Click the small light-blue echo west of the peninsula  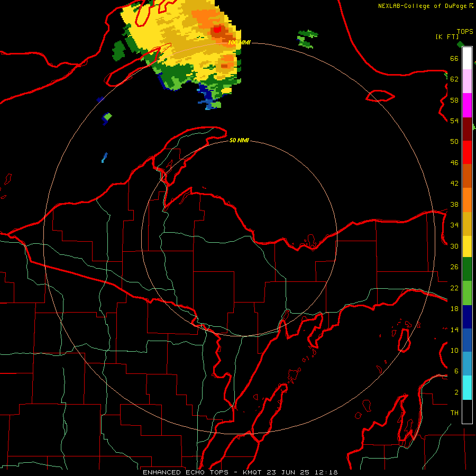tap(104, 158)
